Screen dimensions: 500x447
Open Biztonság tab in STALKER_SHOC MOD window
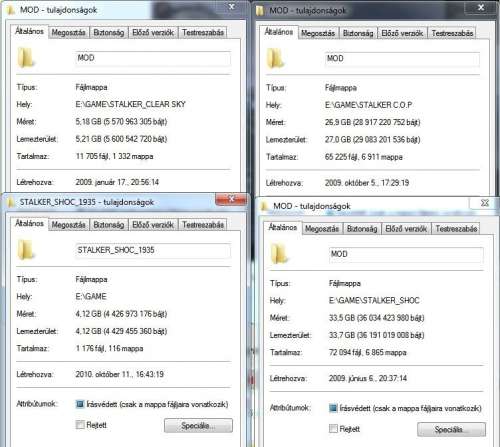[x=362, y=229]
